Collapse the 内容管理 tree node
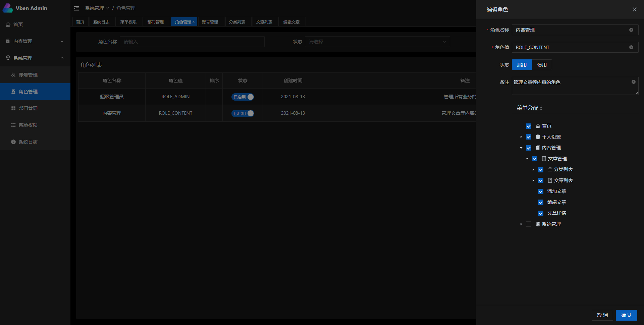Image resolution: width=644 pixels, height=325 pixels. click(x=521, y=148)
